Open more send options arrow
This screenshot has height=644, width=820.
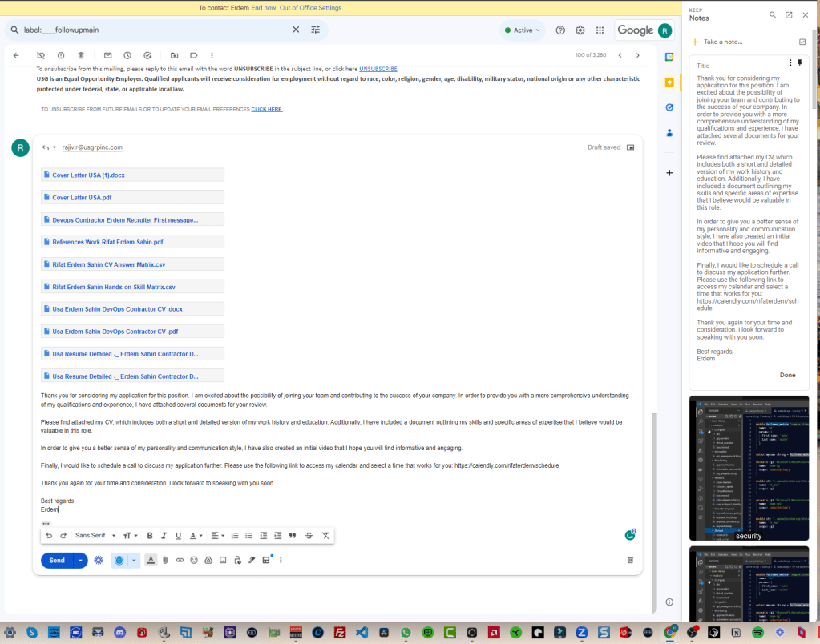[80, 560]
